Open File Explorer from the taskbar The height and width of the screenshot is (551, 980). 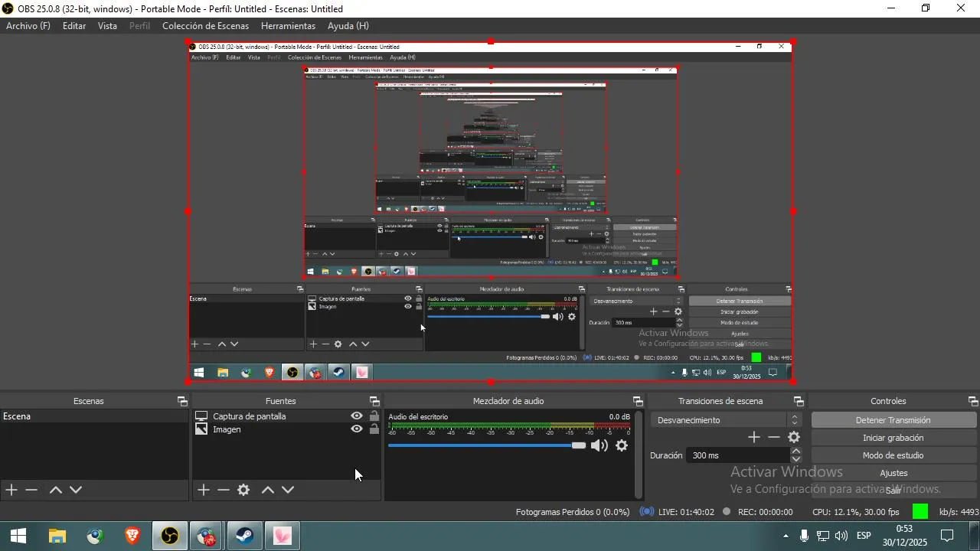(x=57, y=536)
